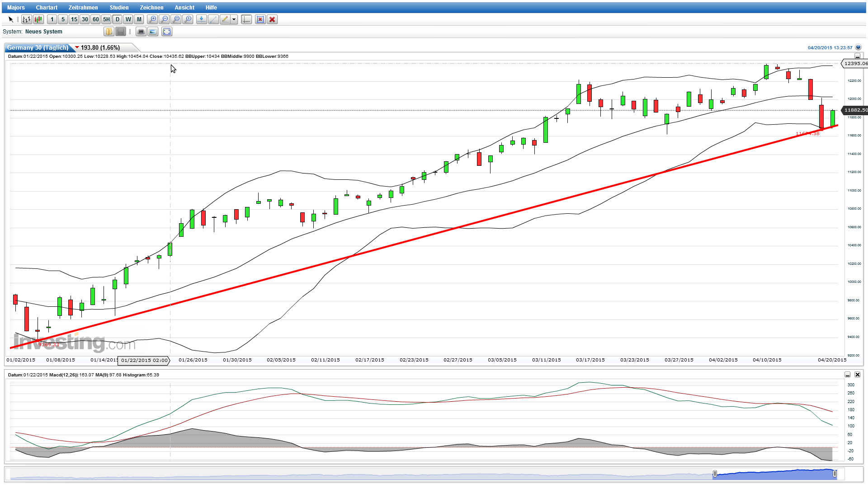Click the delete all drawings red X
Viewport: 868px width, 488px height.
pos(272,19)
